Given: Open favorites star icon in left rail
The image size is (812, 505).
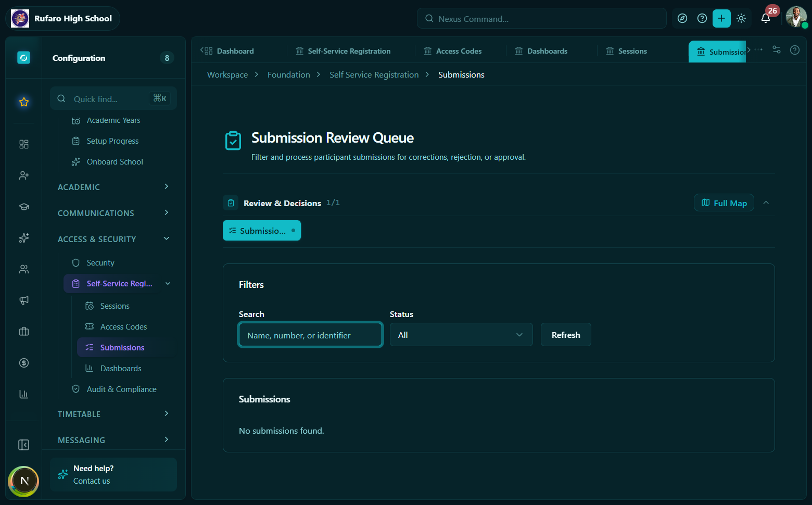Looking at the screenshot, I should tap(24, 102).
